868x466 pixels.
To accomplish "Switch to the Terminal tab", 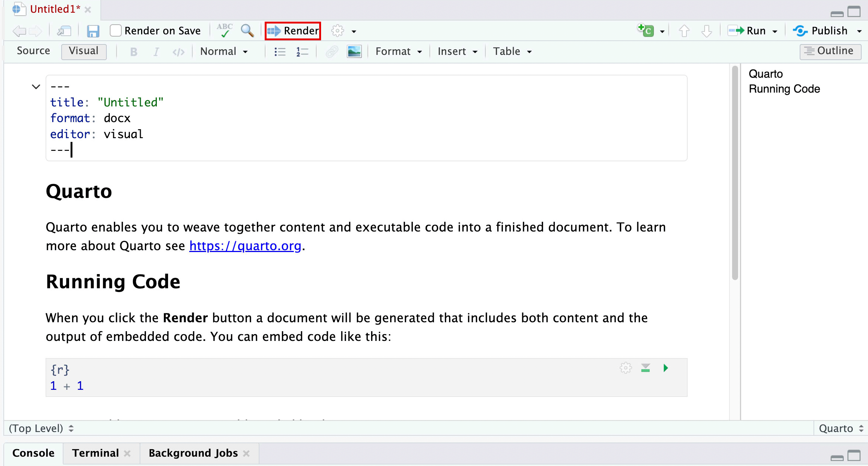I will coord(95,453).
